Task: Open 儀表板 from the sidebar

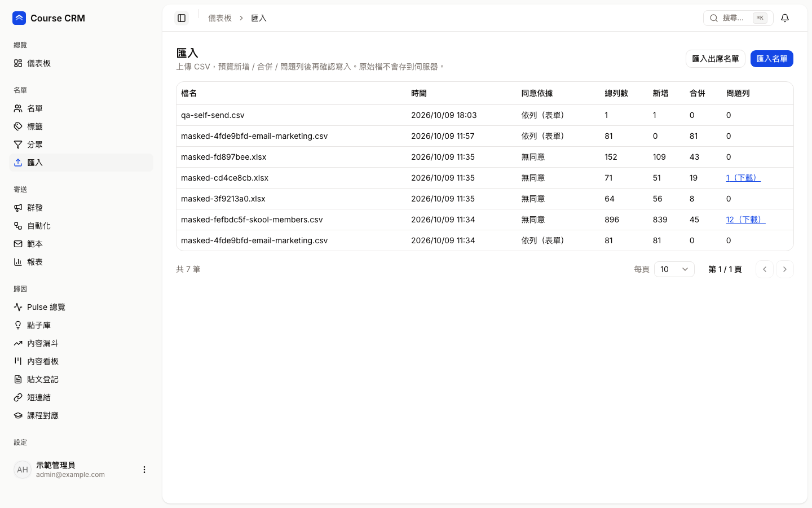Action: pos(81,63)
